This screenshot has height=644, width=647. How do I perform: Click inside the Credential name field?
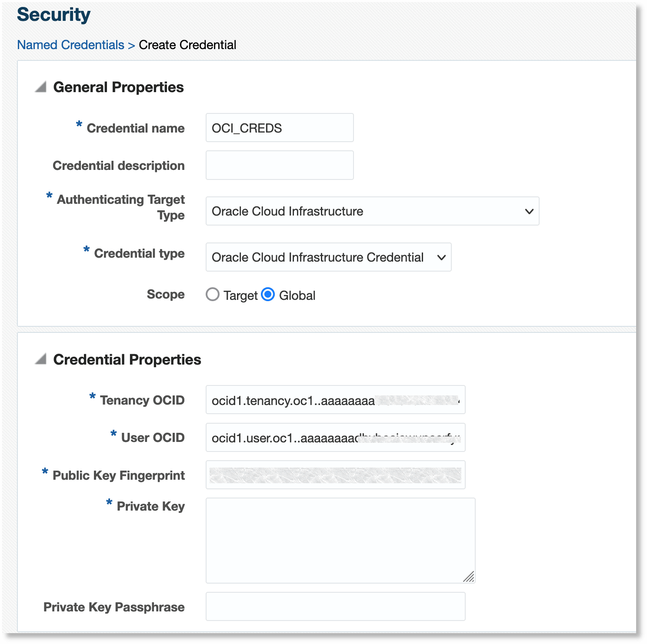point(279,127)
